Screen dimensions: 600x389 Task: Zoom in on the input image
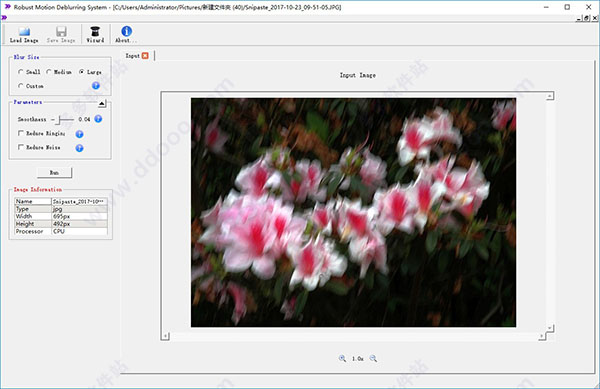tap(342, 358)
